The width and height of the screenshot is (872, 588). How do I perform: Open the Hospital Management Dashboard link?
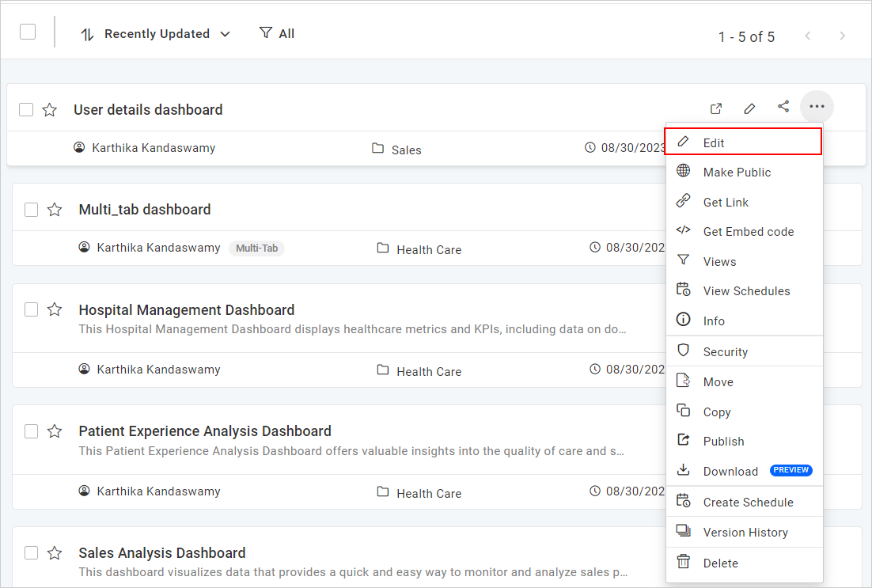187,309
